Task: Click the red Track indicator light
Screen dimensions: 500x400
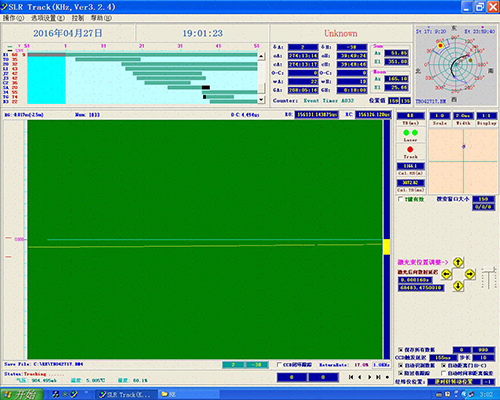Action: (410, 149)
